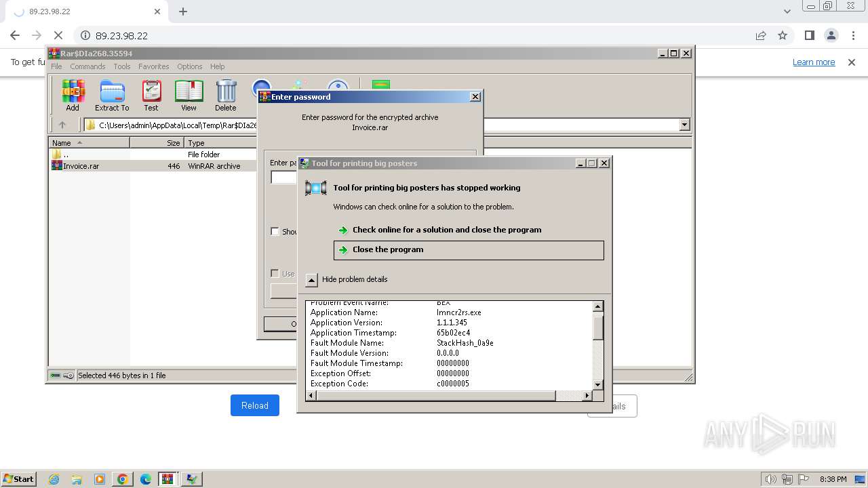
Task: Click Chrome forward navigation arrow
Action: pyautogui.click(x=37, y=35)
